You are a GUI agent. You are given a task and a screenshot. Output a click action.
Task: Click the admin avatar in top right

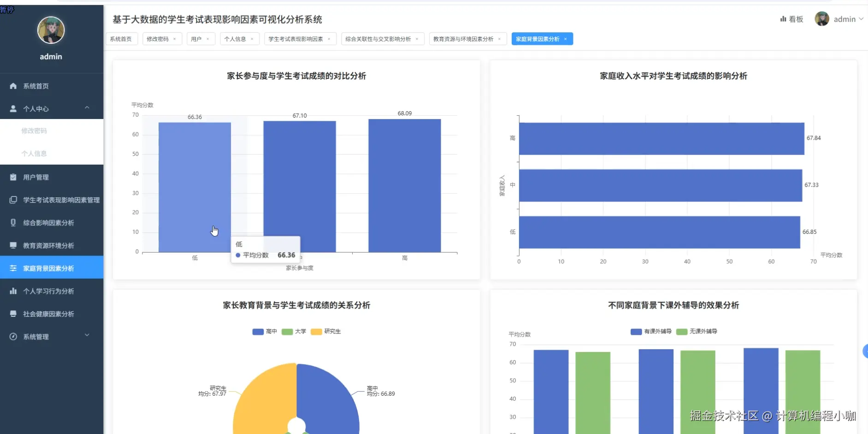[x=822, y=19]
